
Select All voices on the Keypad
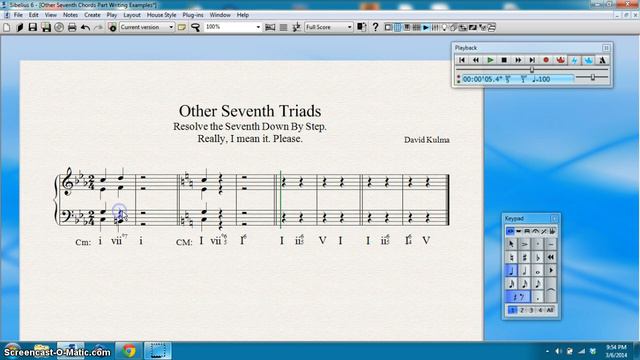click(x=550, y=310)
